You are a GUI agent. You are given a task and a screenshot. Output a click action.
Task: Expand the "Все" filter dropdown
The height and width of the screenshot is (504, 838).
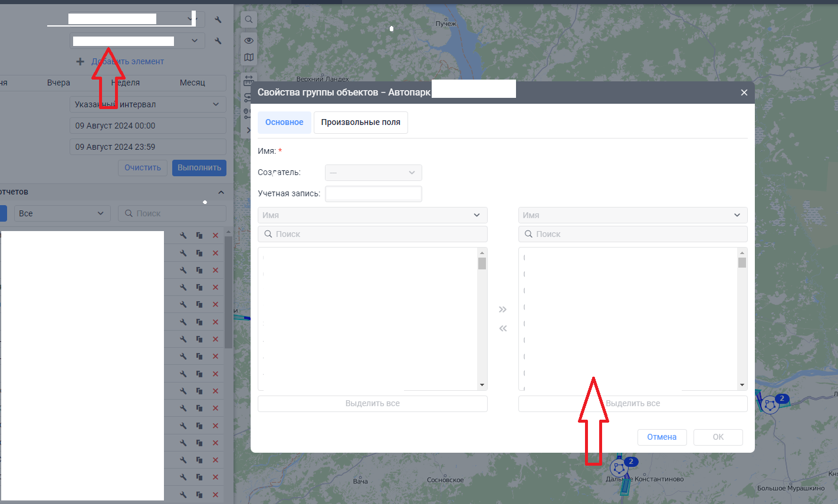click(x=62, y=213)
